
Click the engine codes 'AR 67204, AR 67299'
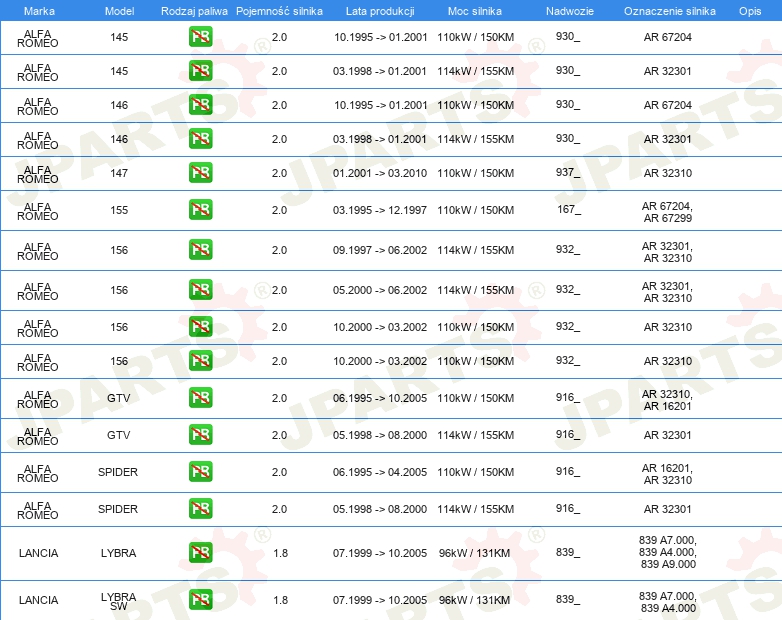point(667,212)
